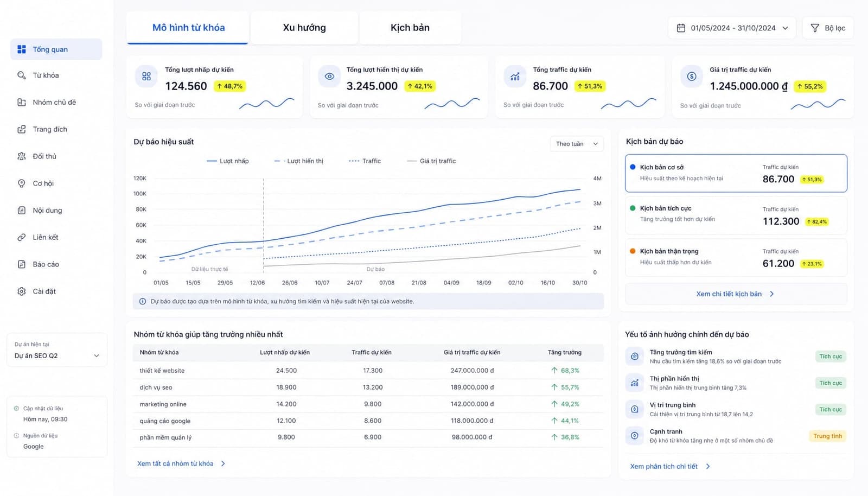
Task: Click the Tích cực badge for Tăng trưởng tìm kiếm
Action: pyautogui.click(x=831, y=357)
